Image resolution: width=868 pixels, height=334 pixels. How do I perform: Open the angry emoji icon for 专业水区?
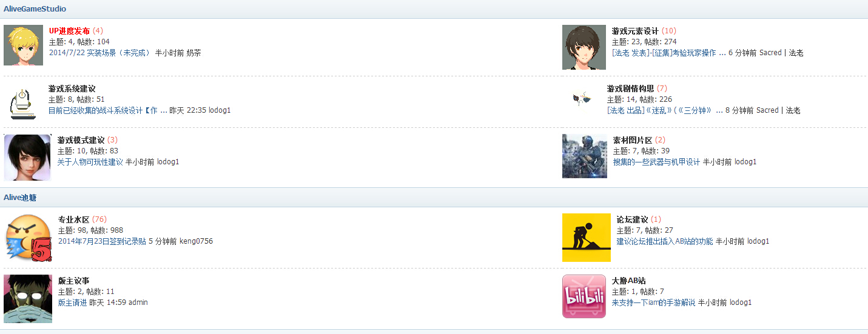tap(28, 238)
